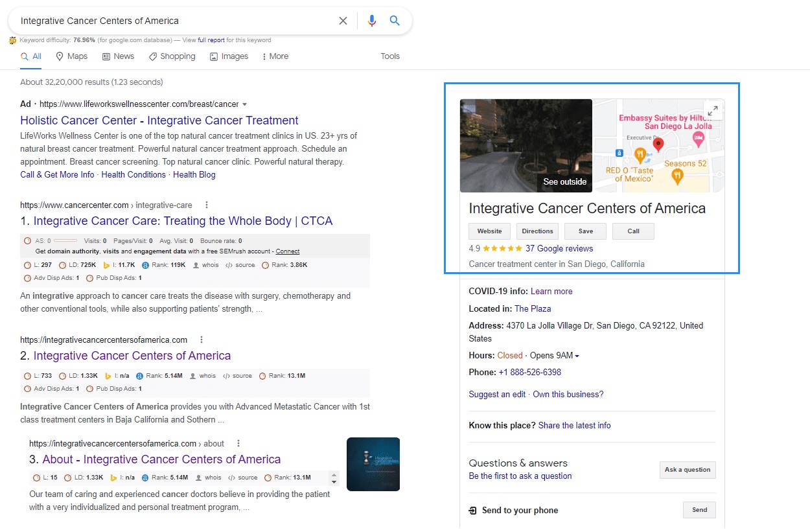Screen dimensions: 810x532
Task: Click whois in the CTCA result metrics
Action: (x=206, y=265)
